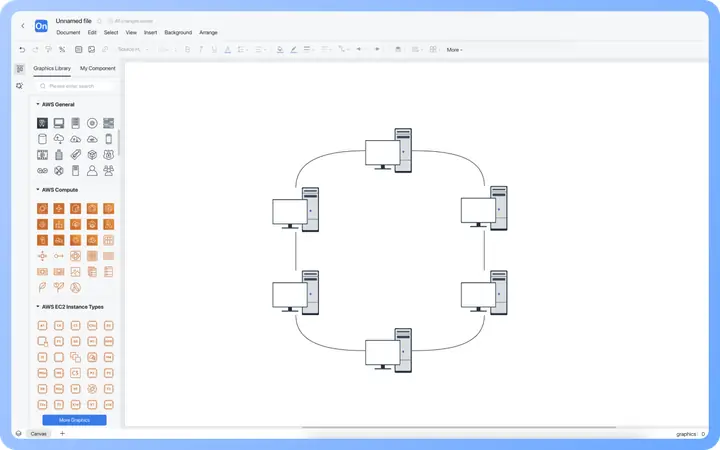The width and height of the screenshot is (720, 450).
Task: Open the shapes panel sidebar icon
Action: (x=20, y=69)
